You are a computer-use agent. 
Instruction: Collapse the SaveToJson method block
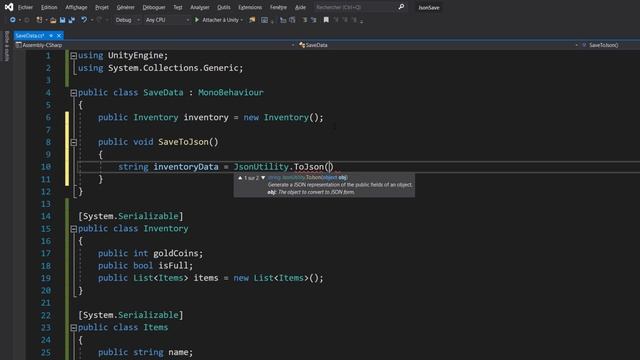click(73, 142)
